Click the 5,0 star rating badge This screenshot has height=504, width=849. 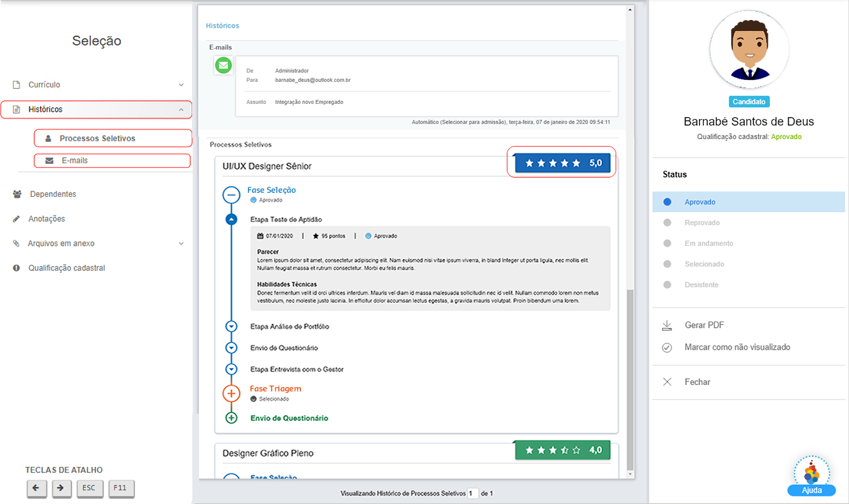coord(562,163)
